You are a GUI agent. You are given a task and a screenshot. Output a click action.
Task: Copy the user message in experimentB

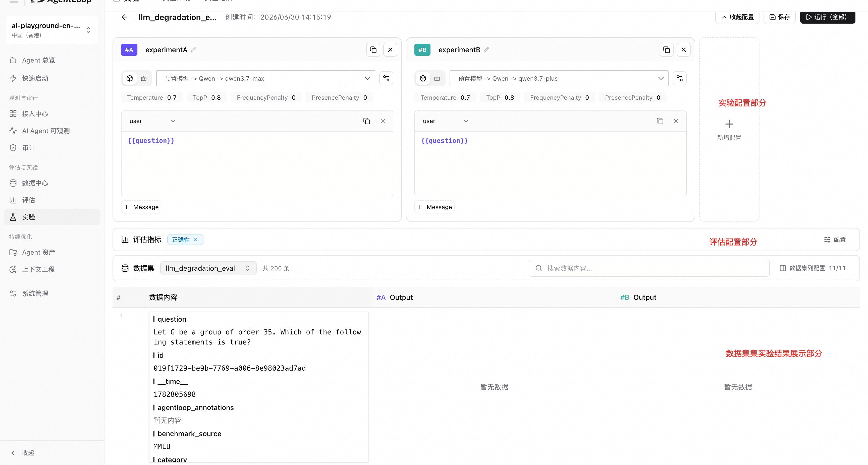point(660,121)
